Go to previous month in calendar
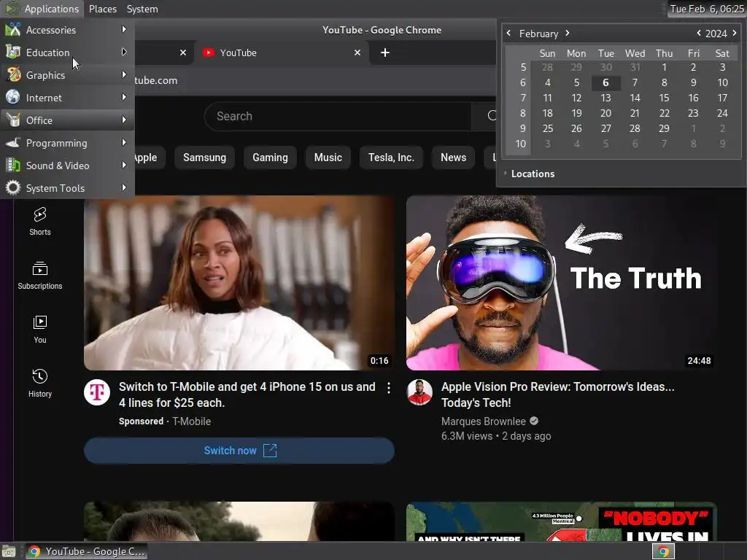 508,34
